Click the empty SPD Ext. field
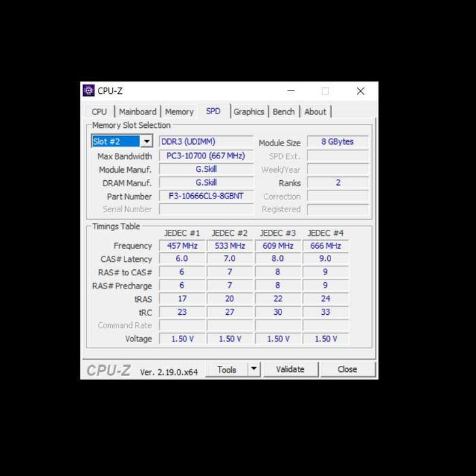The width and height of the screenshot is (476, 476). (337, 156)
